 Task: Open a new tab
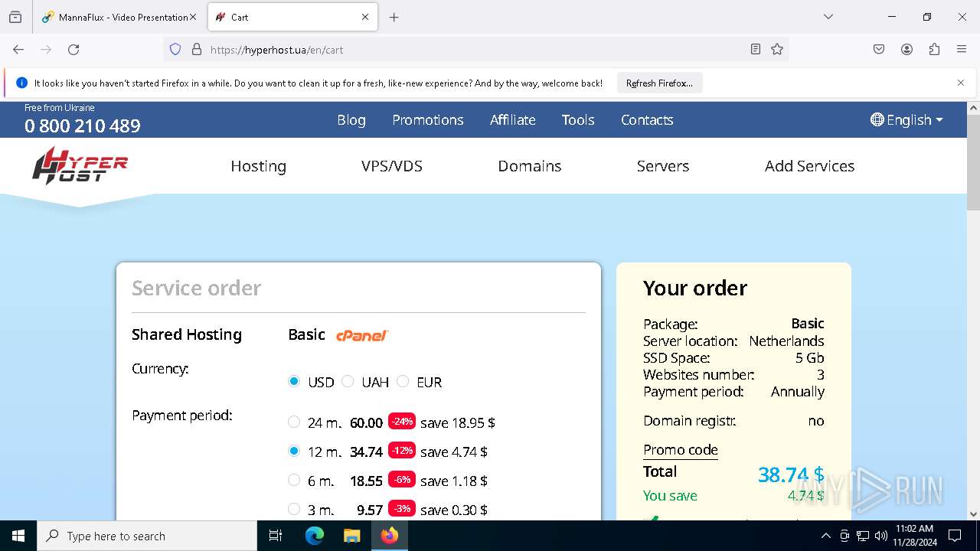394,17
